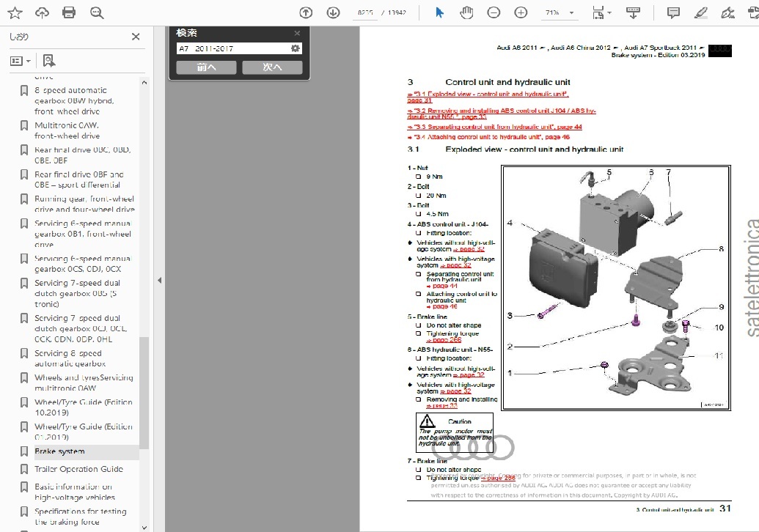Open bookmark Servicing 6-speed manual gearbox 0B1
Image resolution: width=759 pixels, height=532 pixels.
[x=83, y=234]
